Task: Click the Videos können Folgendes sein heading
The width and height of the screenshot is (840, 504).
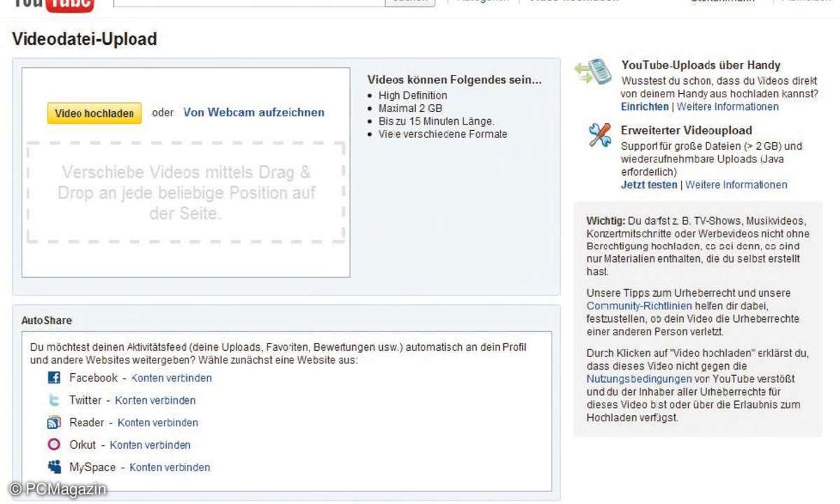Action: (454, 80)
